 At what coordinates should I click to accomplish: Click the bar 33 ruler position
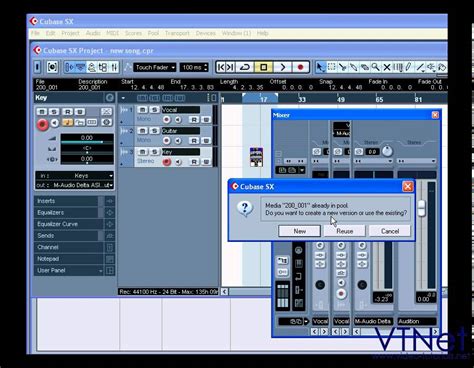(302, 99)
